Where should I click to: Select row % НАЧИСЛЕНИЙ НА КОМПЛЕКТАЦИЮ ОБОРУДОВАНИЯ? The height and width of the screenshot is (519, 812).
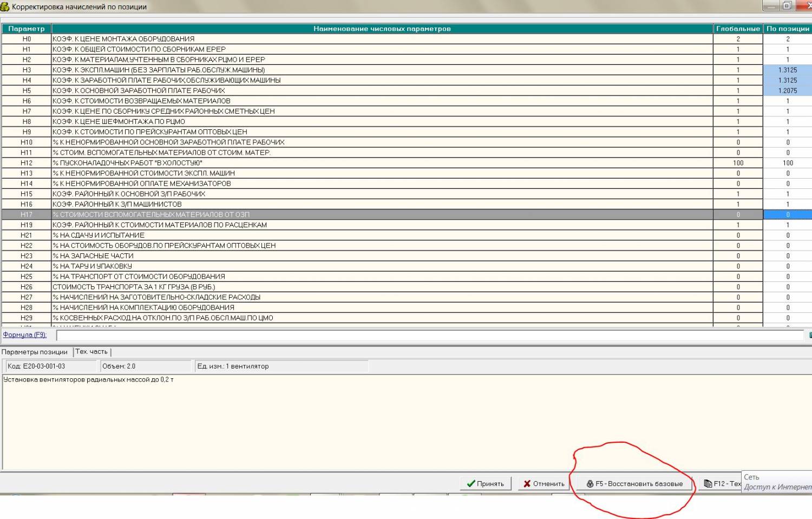[382, 307]
